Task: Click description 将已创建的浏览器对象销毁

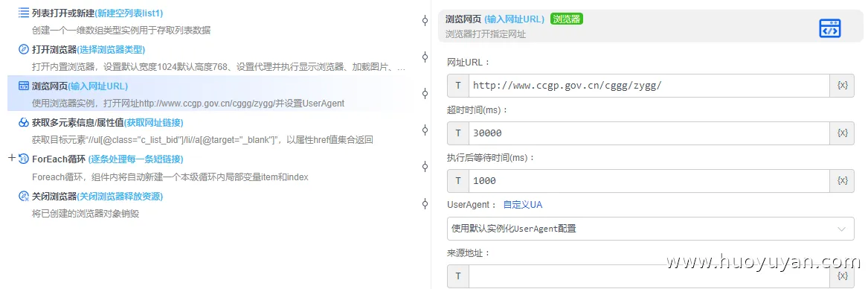Action: (86, 214)
